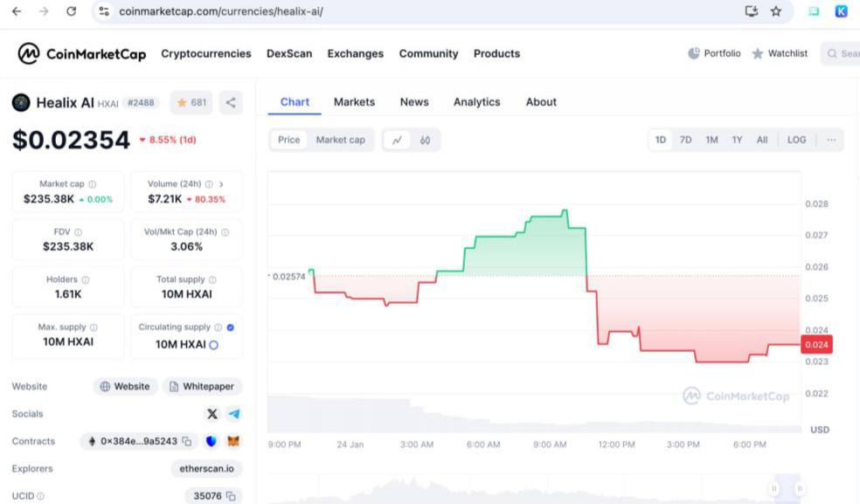Copy the UCID 35076

231,496
